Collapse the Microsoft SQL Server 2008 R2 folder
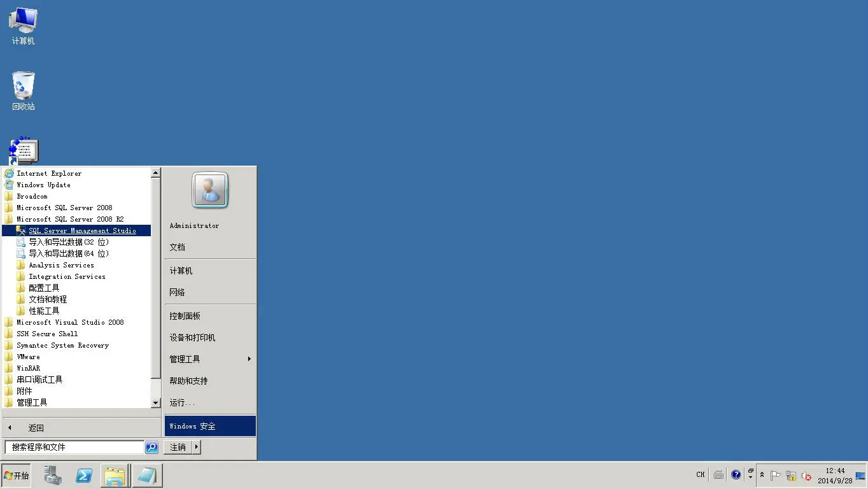The image size is (868, 489). pos(76,219)
